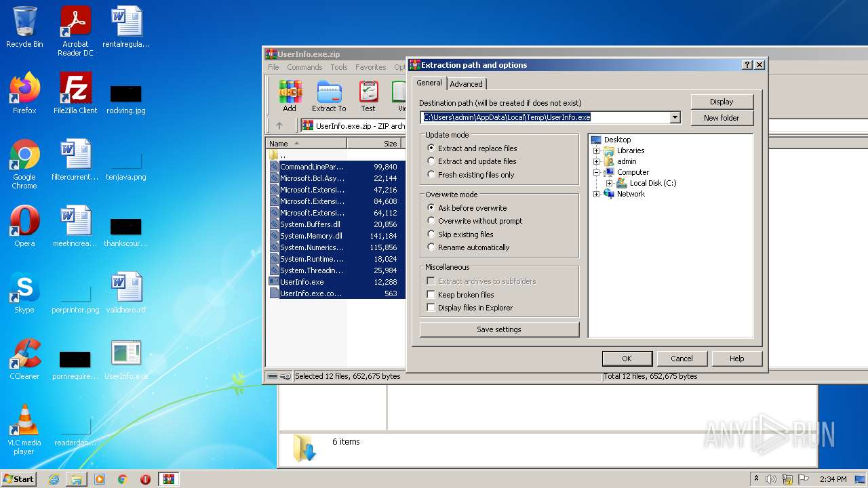Viewport: 868px width, 488px height.
Task: Enable Keep broken files checkbox
Action: pos(431,294)
